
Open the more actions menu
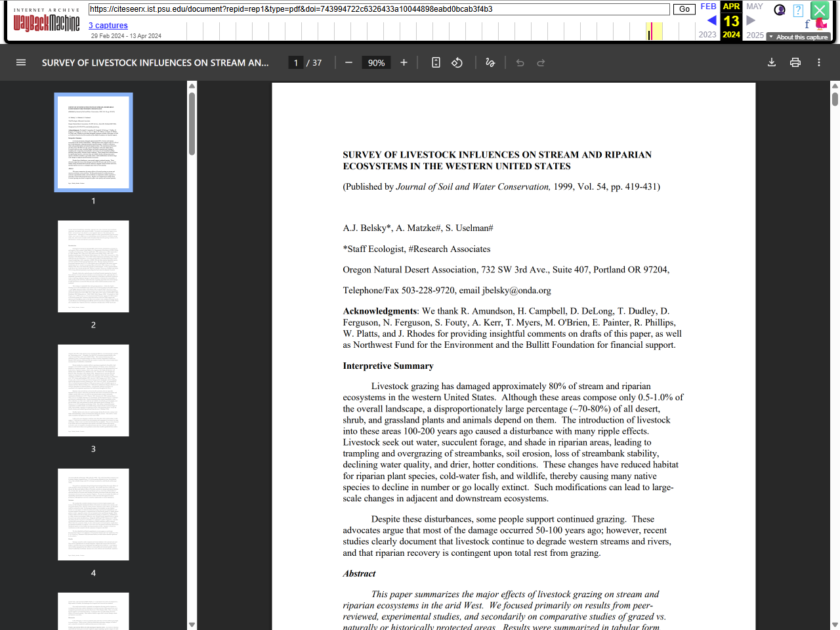click(818, 62)
